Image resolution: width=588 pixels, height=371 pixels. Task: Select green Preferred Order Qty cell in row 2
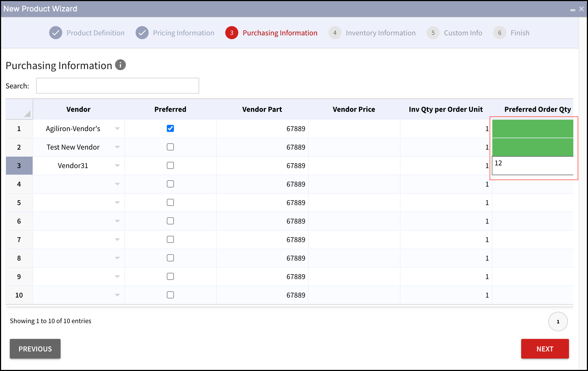[x=533, y=147]
